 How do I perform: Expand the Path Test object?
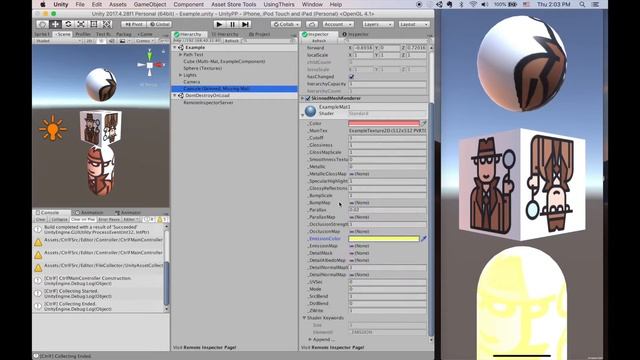(x=180, y=54)
